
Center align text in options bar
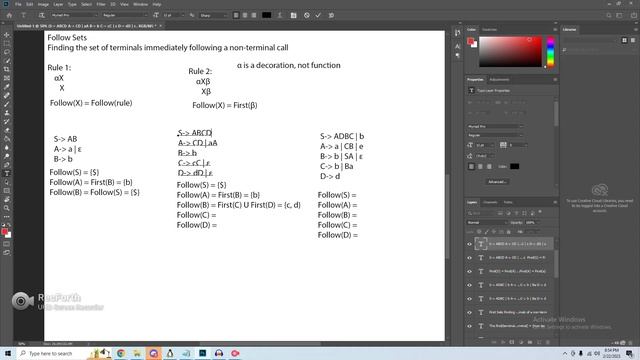[x=245, y=15]
